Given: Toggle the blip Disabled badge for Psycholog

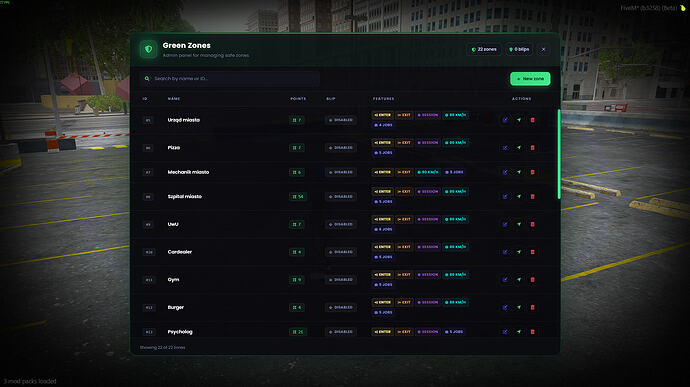Looking at the screenshot, I should (x=341, y=332).
